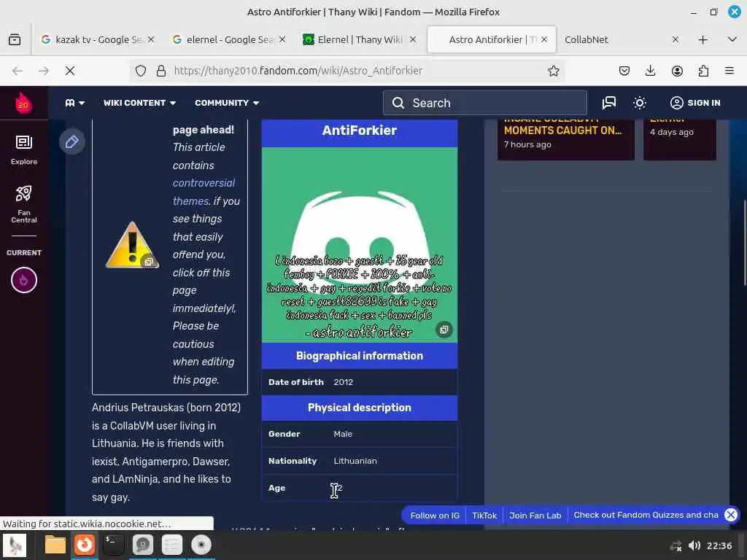The height and width of the screenshot is (560, 747).
Task: Go back to previous page
Action: [x=18, y=71]
